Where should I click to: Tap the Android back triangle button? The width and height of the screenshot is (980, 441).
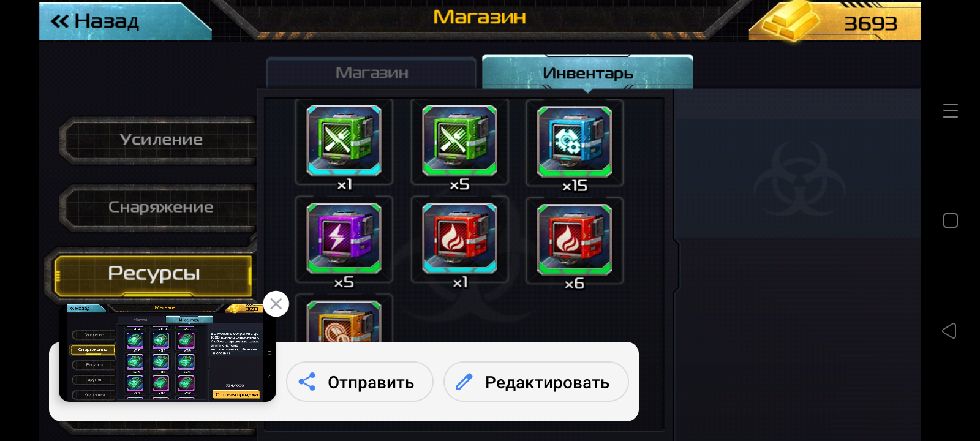(950, 331)
